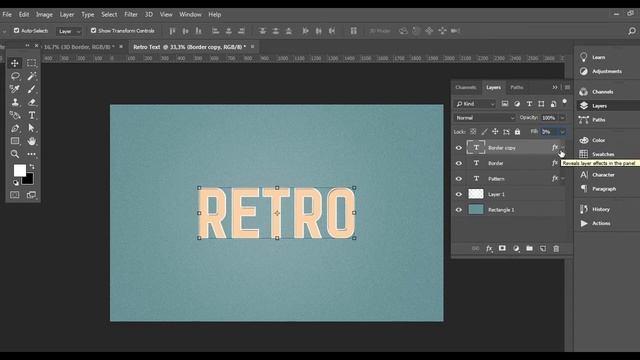
Task: Collapse panel group with double arrows
Action: click(555, 87)
